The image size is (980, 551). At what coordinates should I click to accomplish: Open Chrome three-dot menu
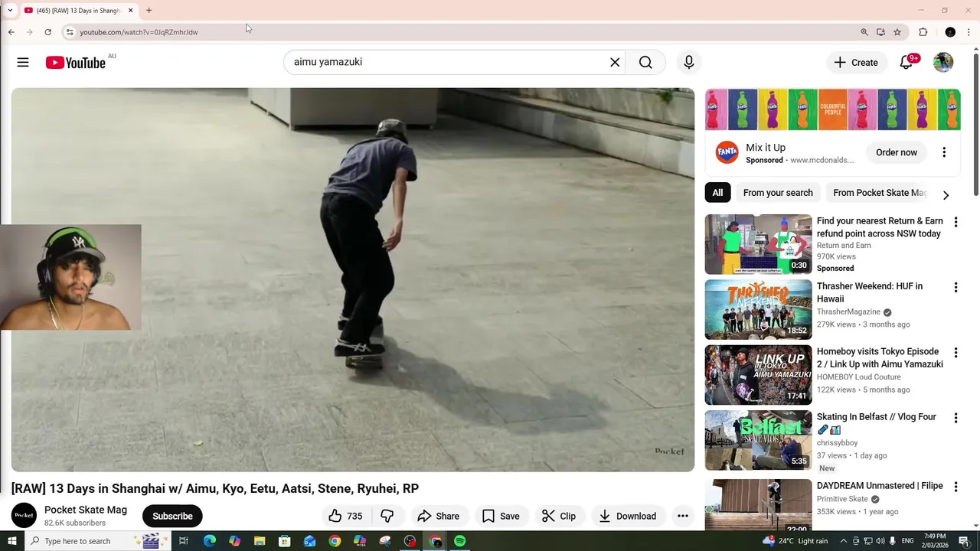coord(969,32)
